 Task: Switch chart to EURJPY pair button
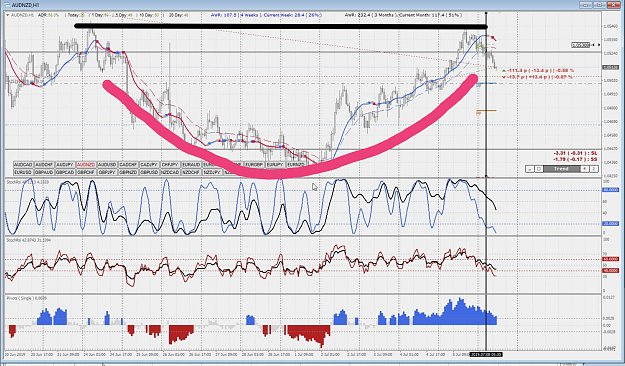(275, 165)
